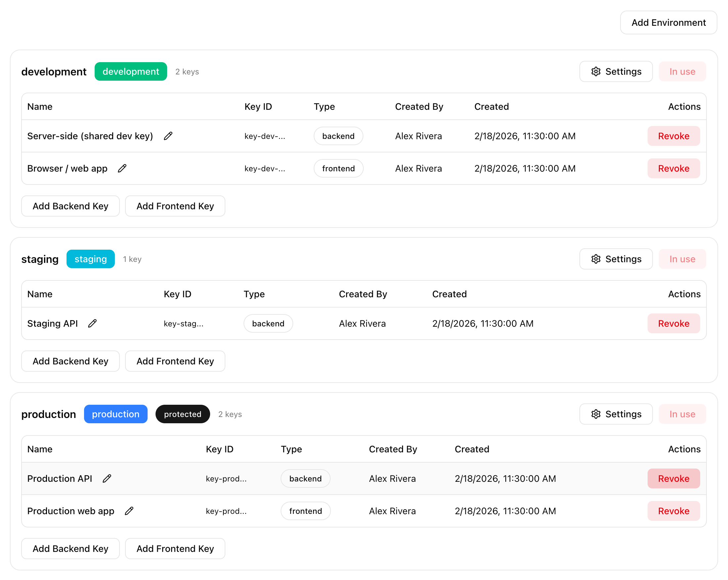Click key-dev ID in Server-side row
The image size is (728, 580).
(265, 136)
